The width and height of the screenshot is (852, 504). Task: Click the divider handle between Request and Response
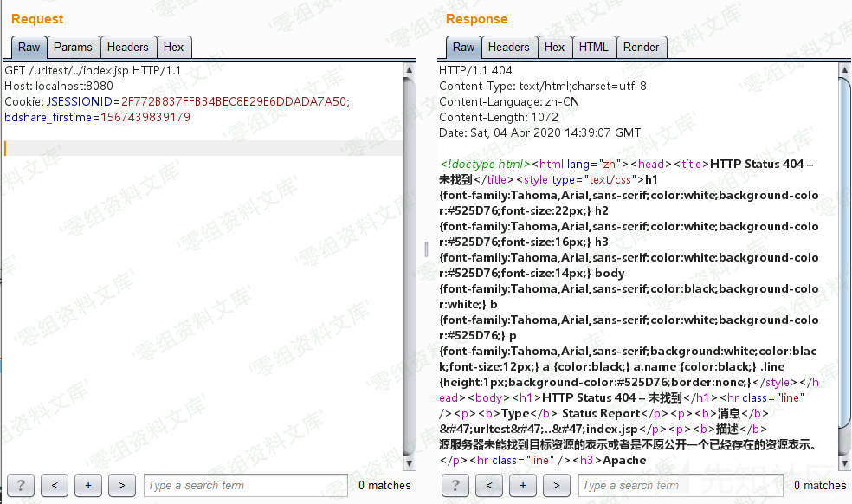[x=426, y=249]
